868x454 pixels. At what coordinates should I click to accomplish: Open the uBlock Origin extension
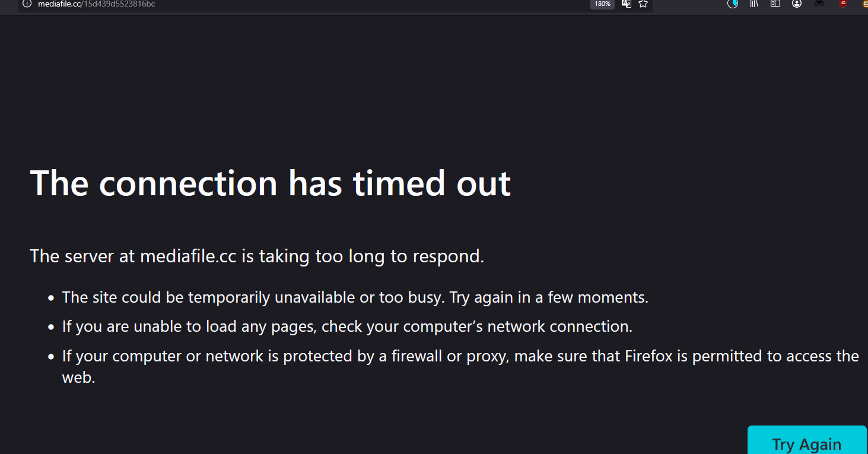(842, 4)
